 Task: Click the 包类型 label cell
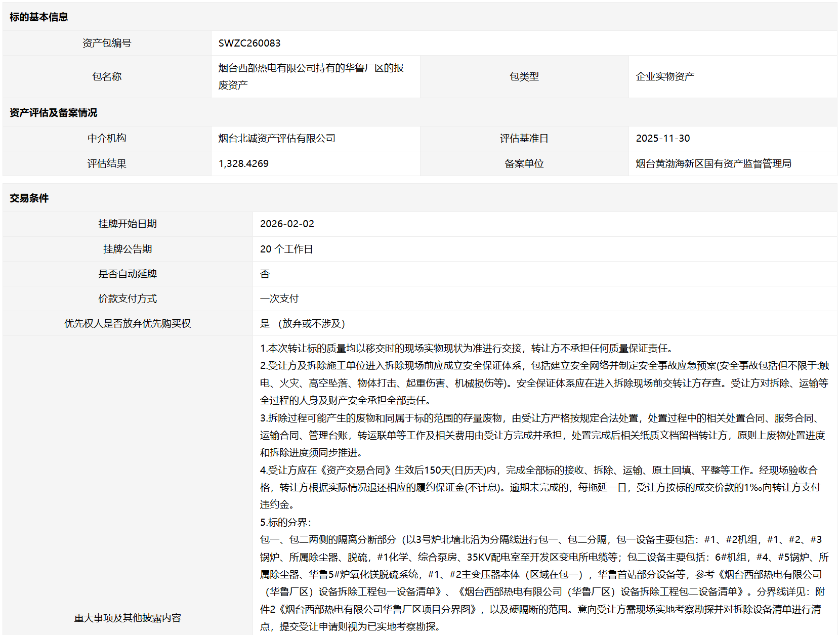pos(524,77)
